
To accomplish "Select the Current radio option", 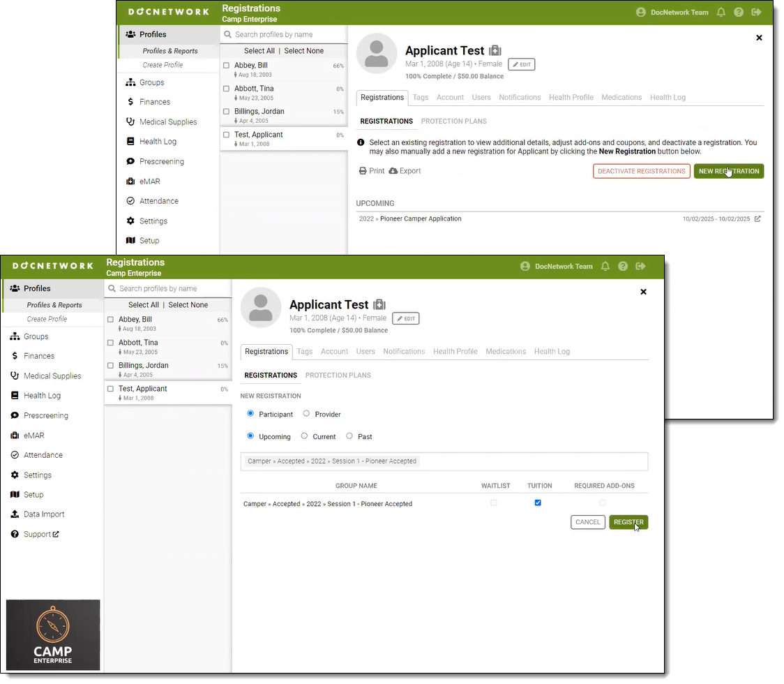I will pos(304,436).
